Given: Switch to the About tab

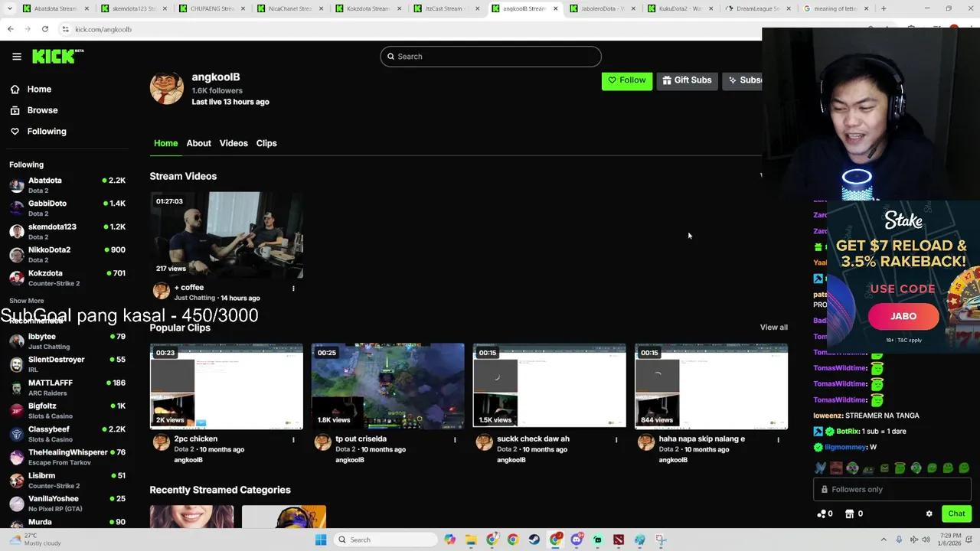Looking at the screenshot, I should click(x=198, y=143).
